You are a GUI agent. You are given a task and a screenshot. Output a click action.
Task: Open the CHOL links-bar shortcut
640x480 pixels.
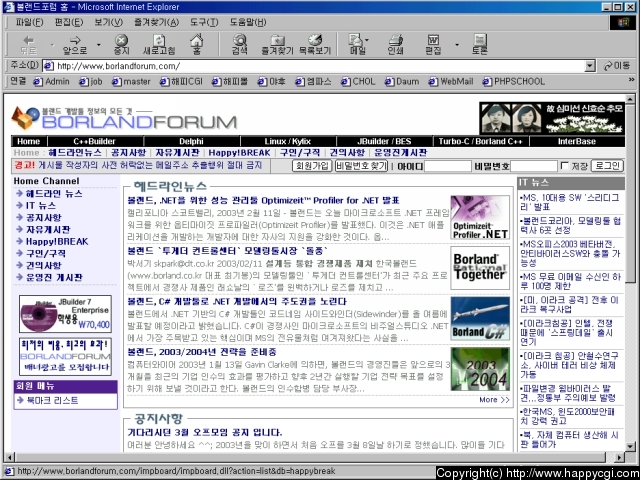click(358, 82)
